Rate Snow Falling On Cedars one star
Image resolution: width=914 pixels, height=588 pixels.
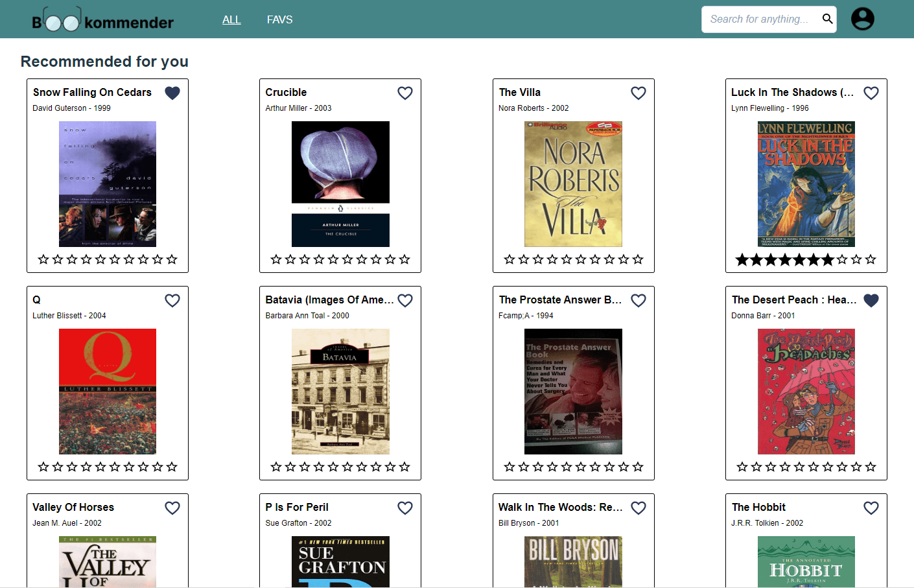(43, 259)
